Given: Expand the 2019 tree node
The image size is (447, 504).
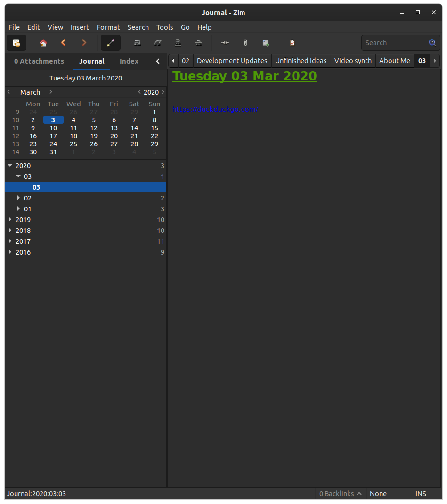Looking at the screenshot, I should point(10,220).
